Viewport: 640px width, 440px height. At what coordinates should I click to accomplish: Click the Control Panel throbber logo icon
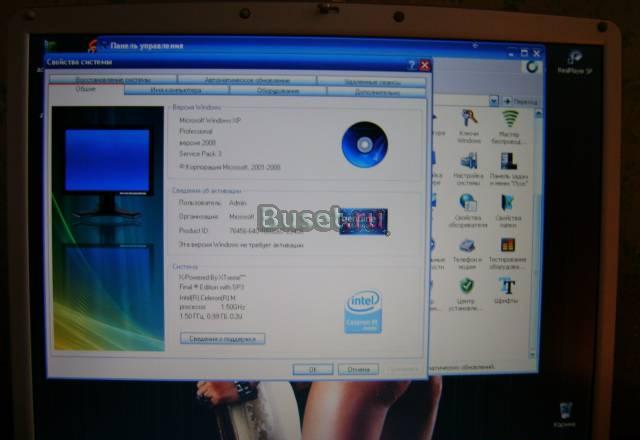point(531,67)
